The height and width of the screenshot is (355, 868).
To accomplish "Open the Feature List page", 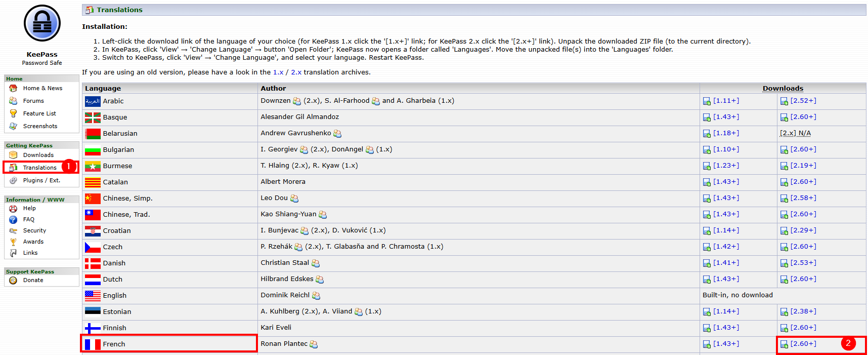I will tap(39, 113).
